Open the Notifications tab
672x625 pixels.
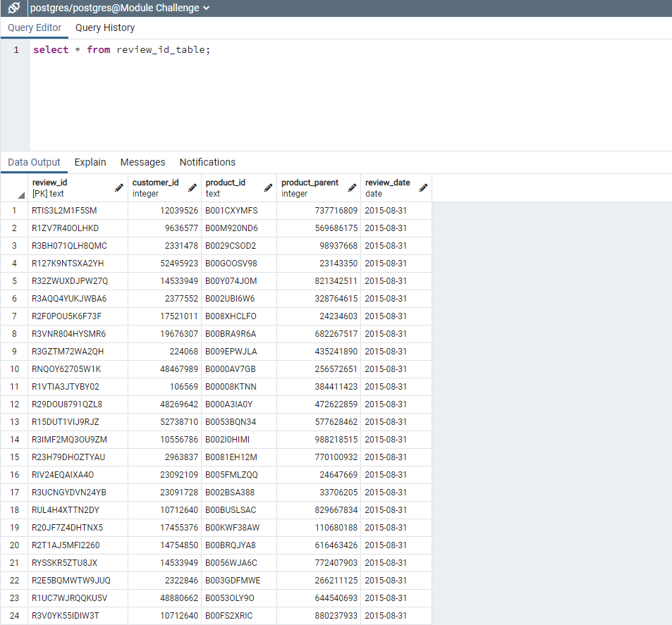click(x=207, y=162)
